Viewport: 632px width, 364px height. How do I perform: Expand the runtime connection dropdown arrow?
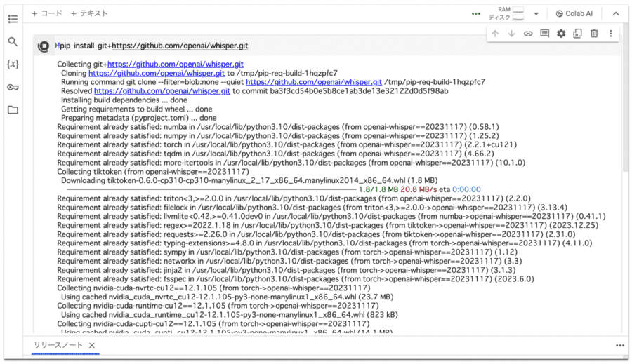click(536, 14)
